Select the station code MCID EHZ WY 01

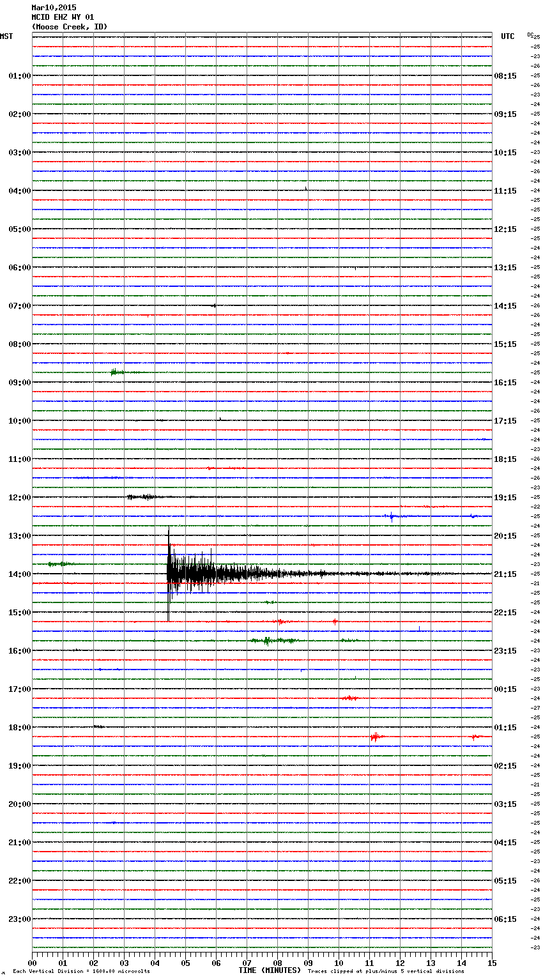click(63, 17)
